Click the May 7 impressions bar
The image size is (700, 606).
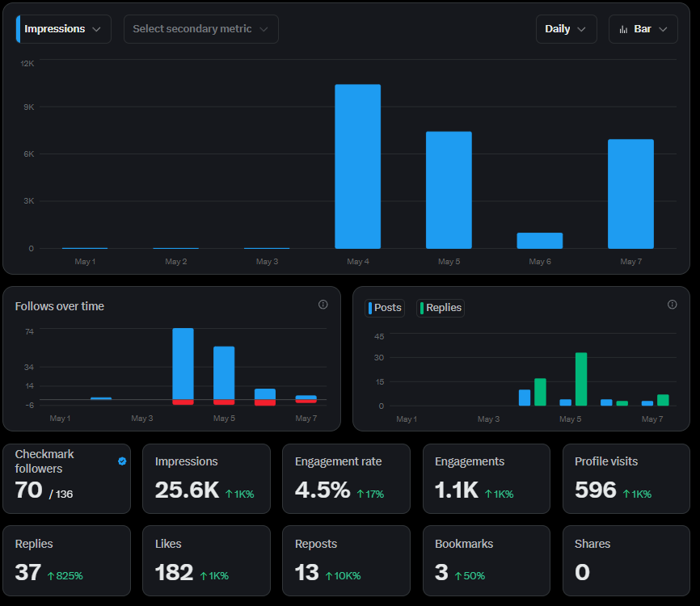pyautogui.click(x=630, y=194)
